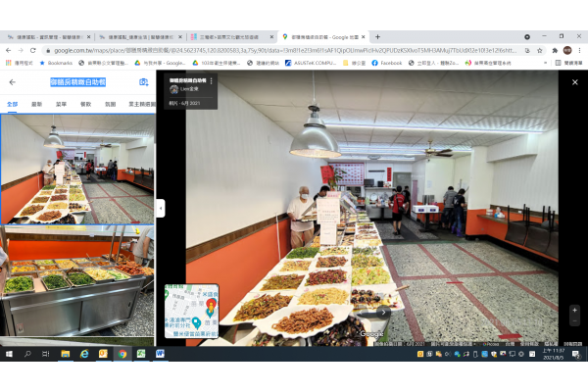The image size is (588, 392).
Task: Open Windows taskbar search
Action: pyautogui.click(x=27, y=354)
